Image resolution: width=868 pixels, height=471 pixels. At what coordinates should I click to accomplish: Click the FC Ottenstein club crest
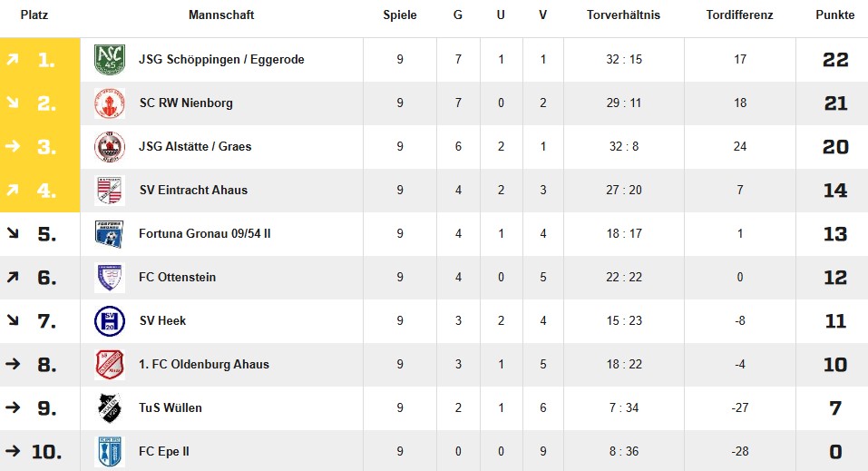pyautogui.click(x=110, y=278)
